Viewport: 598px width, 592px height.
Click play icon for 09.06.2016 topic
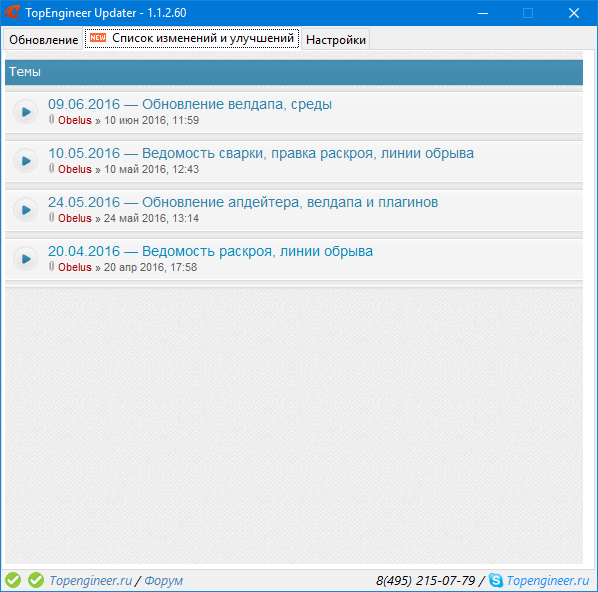pyautogui.click(x=26, y=112)
